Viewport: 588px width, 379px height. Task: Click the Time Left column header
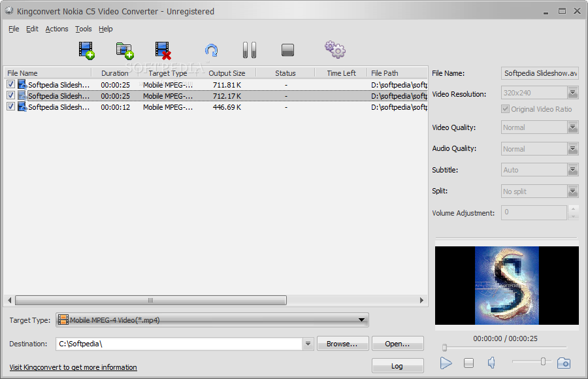(x=341, y=73)
